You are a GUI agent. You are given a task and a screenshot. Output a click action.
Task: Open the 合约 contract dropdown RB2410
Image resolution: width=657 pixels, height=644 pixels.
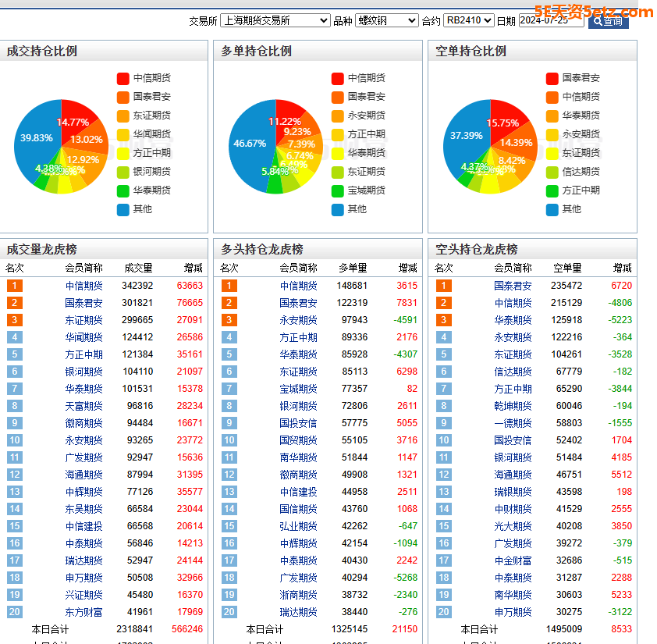468,21
